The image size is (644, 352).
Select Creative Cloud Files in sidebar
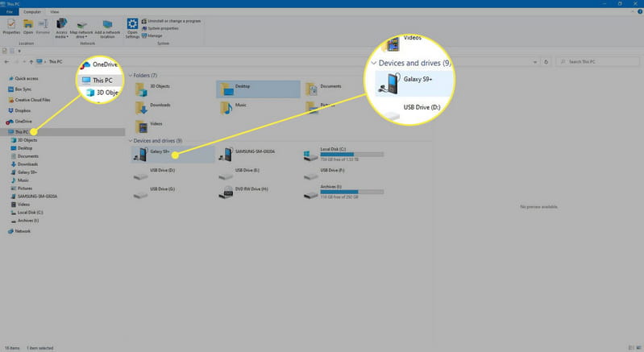(29, 100)
